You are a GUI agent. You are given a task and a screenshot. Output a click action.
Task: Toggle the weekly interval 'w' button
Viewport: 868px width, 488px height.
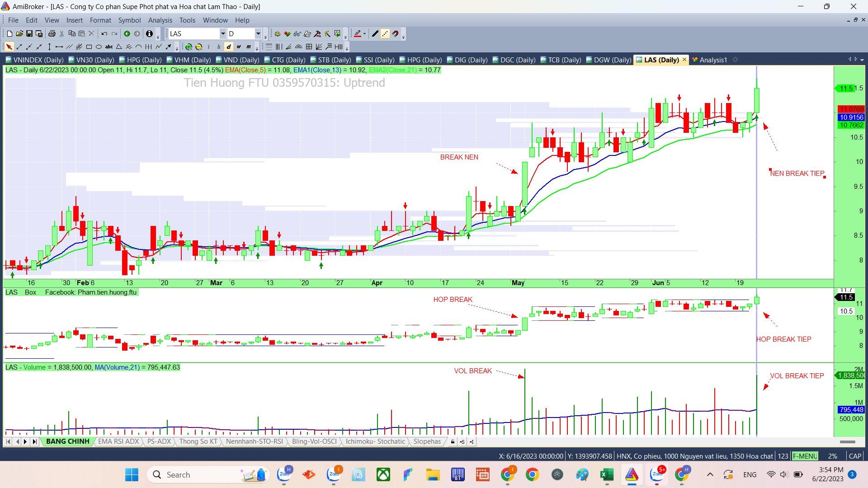[x=239, y=47]
